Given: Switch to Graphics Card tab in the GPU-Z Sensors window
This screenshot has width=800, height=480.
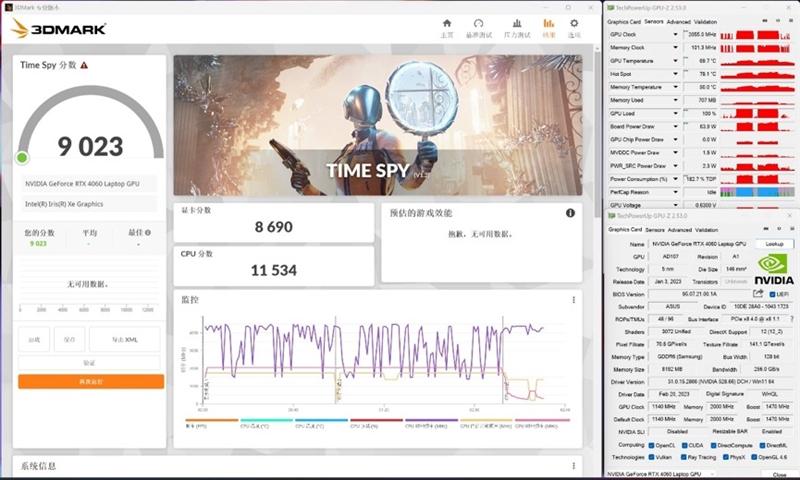Looking at the screenshot, I should (623, 22).
